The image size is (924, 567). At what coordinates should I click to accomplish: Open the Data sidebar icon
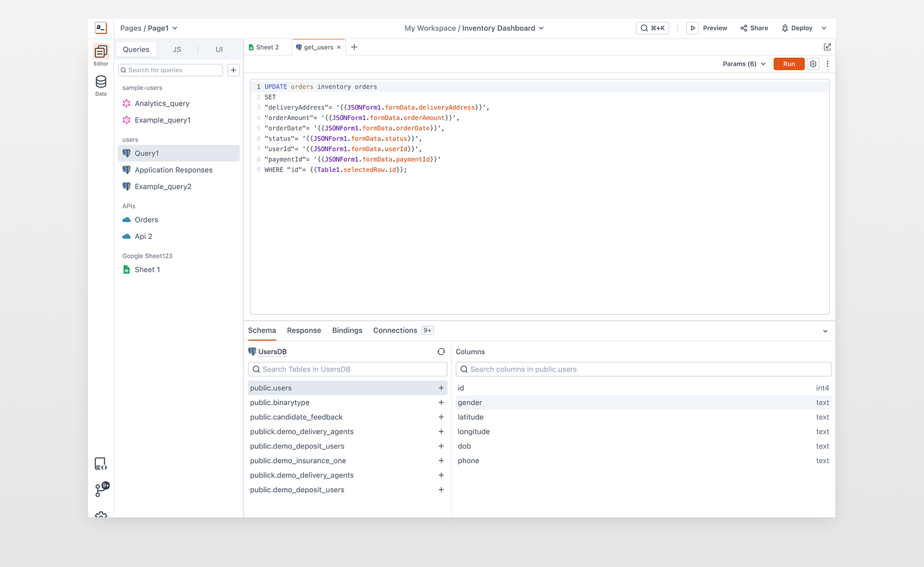tap(101, 85)
